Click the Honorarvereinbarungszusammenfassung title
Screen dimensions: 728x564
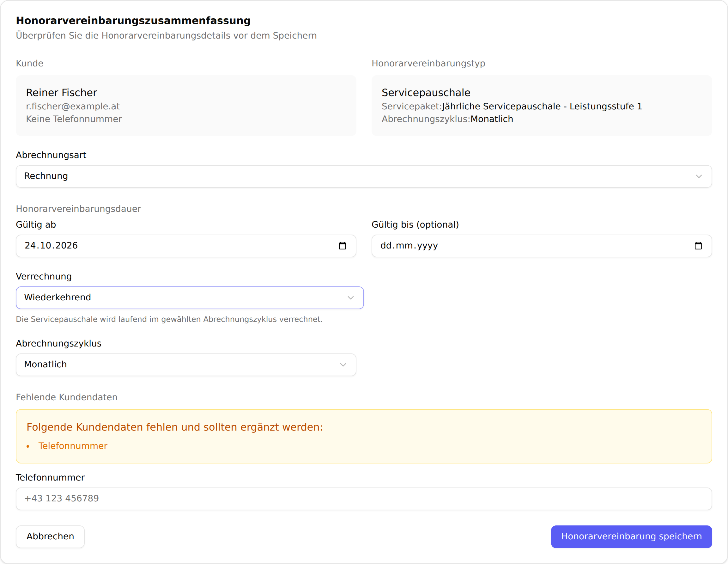coord(133,20)
